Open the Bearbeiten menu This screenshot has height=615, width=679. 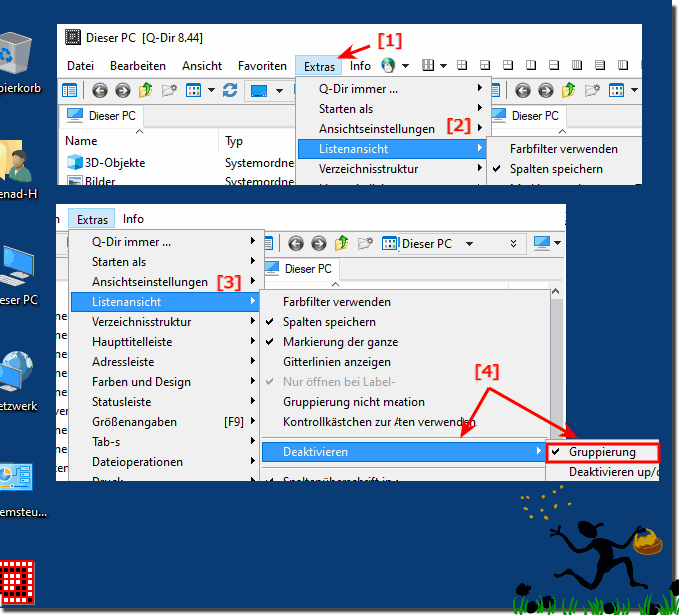[x=138, y=66]
